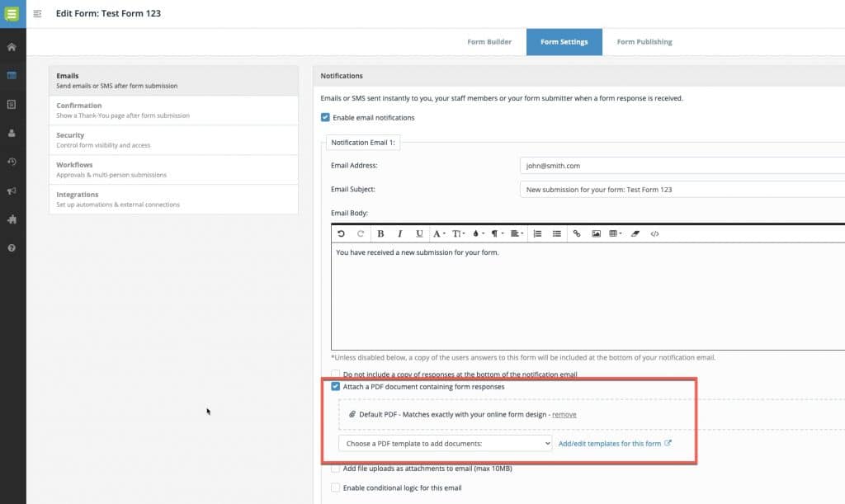Open the font size dropdown in editor
Screen dimensions: 845x504
tap(457, 233)
